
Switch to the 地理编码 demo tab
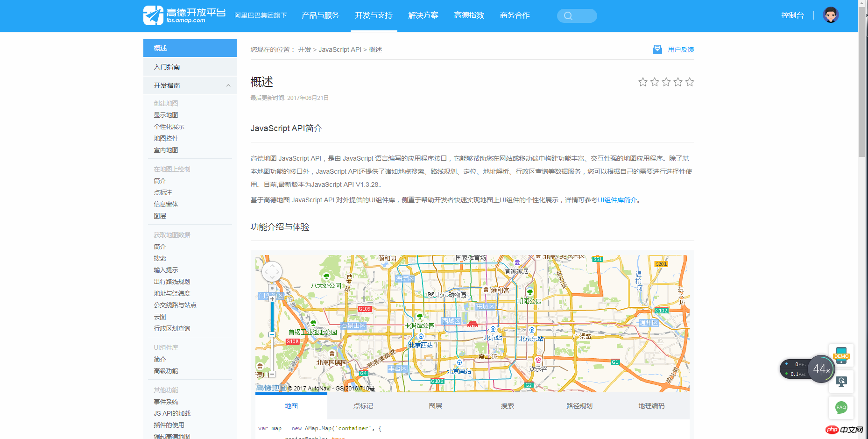[651, 406]
